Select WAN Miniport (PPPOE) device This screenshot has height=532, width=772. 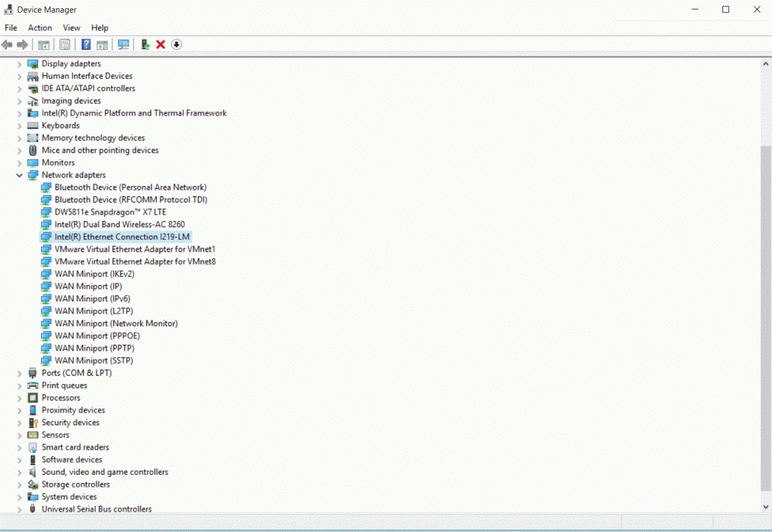coord(97,336)
